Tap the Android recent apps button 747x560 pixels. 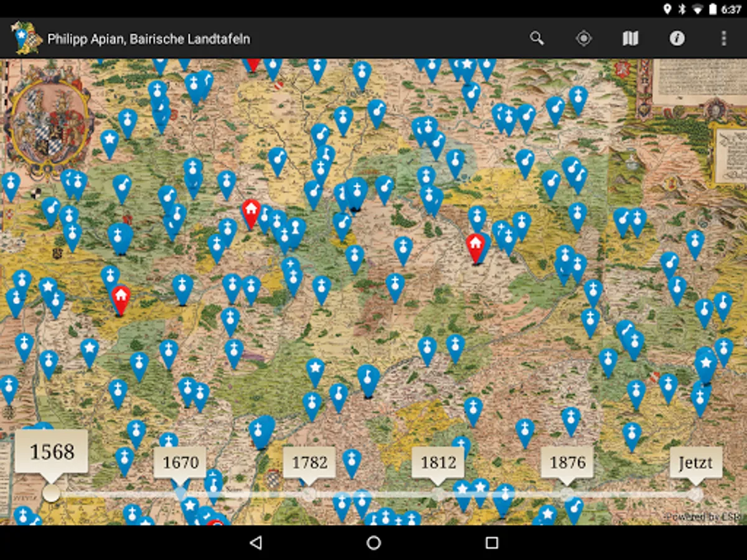click(x=492, y=543)
